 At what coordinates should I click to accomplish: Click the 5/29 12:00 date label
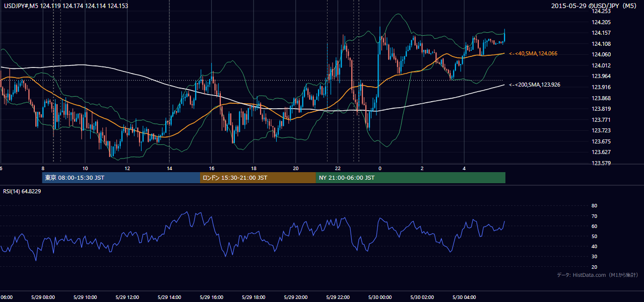(x=127, y=297)
